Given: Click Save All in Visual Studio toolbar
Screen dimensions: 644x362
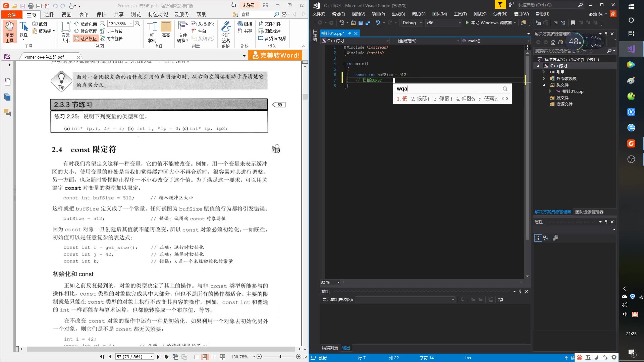Looking at the screenshot, I should 368,22.
